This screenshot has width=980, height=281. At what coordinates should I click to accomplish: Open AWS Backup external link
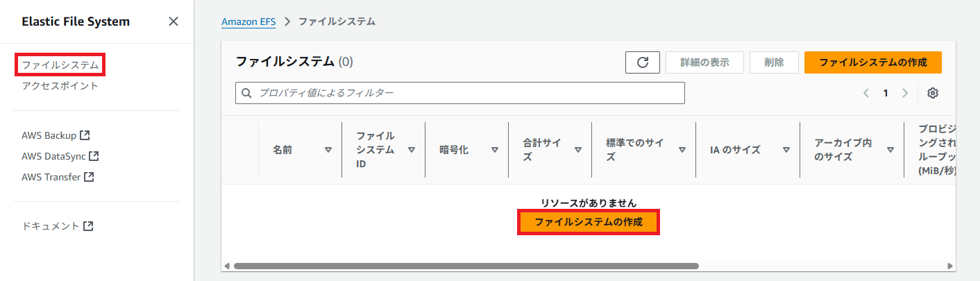pyautogui.click(x=56, y=135)
